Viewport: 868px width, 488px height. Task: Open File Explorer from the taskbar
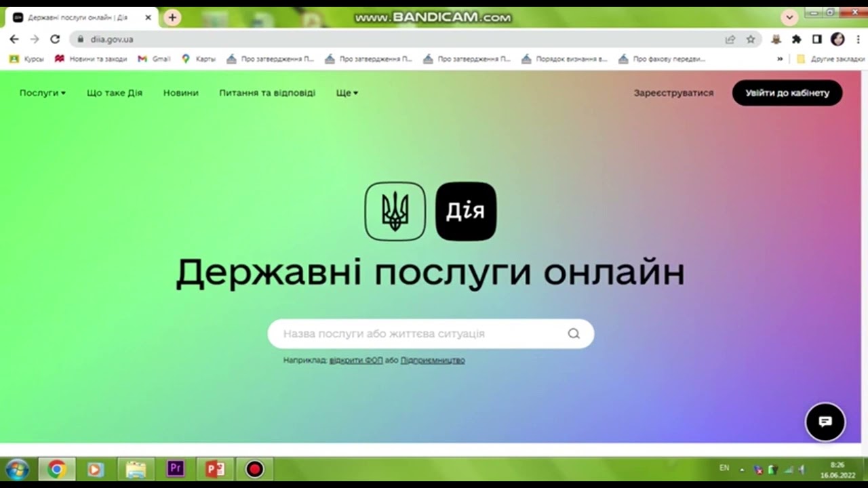pyautogui.click(x=136, y=469)
